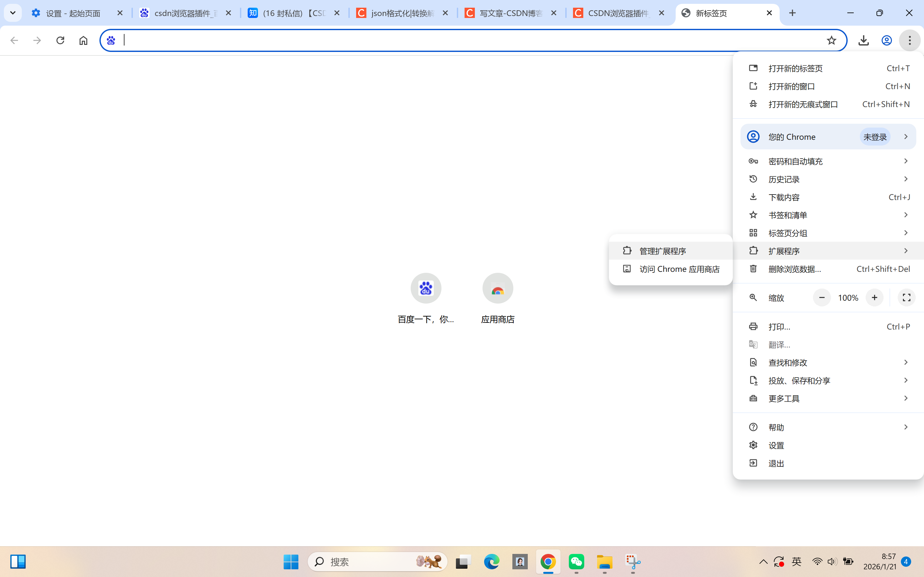Reload the page with refresh button
Image resolution: width=924 pixels, height=577 pixels.
coord(60,40)
